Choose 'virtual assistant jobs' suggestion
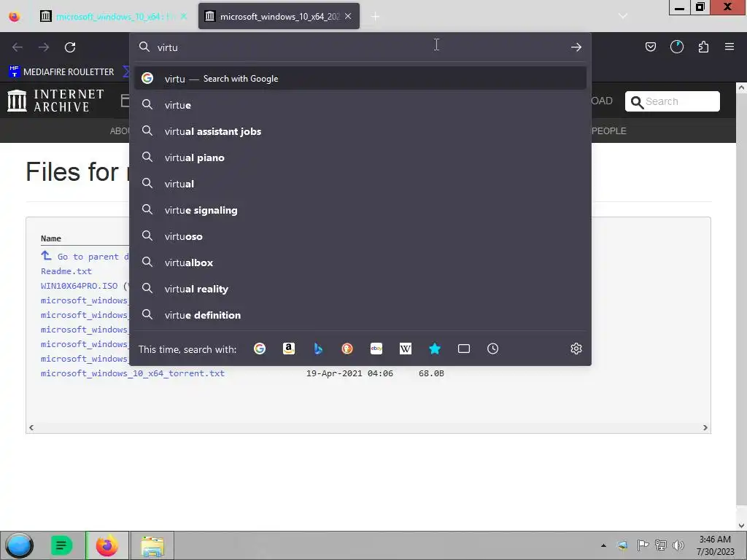This screenshot has width=747, height=560. [x=360, y=131]
